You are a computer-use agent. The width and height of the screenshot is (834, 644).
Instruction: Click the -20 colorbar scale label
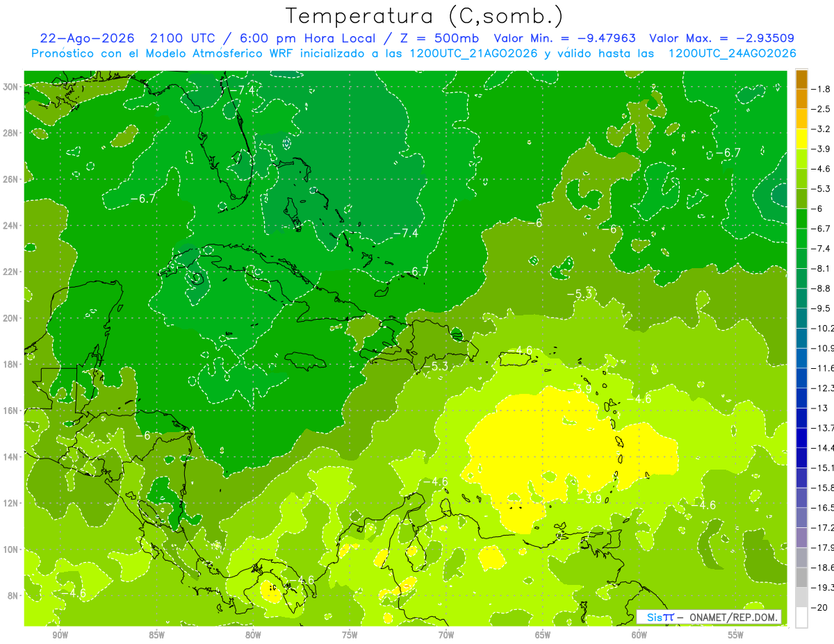(820, 607)
